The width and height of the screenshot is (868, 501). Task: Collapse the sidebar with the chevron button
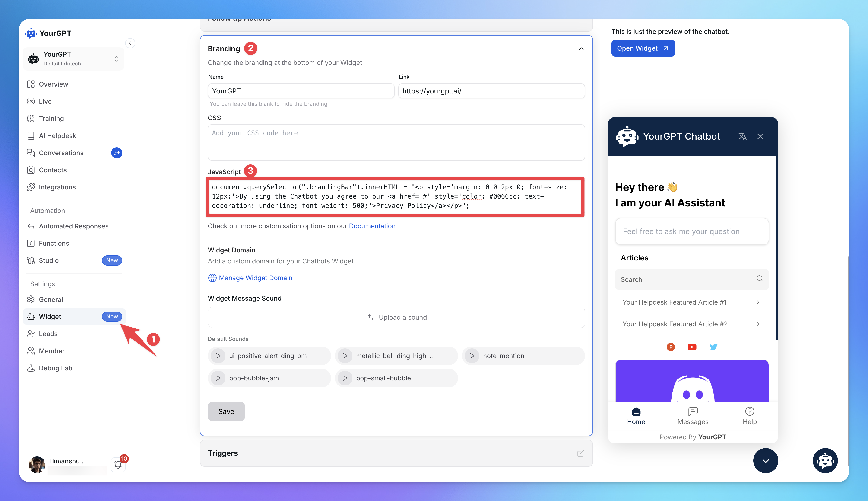click(x=130, y=43)
